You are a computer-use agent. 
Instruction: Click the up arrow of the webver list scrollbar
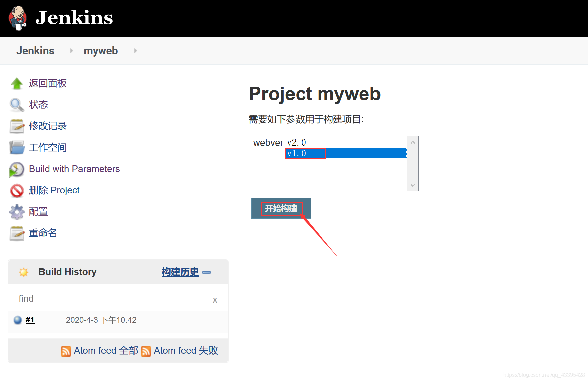click(x=413, y=142)
